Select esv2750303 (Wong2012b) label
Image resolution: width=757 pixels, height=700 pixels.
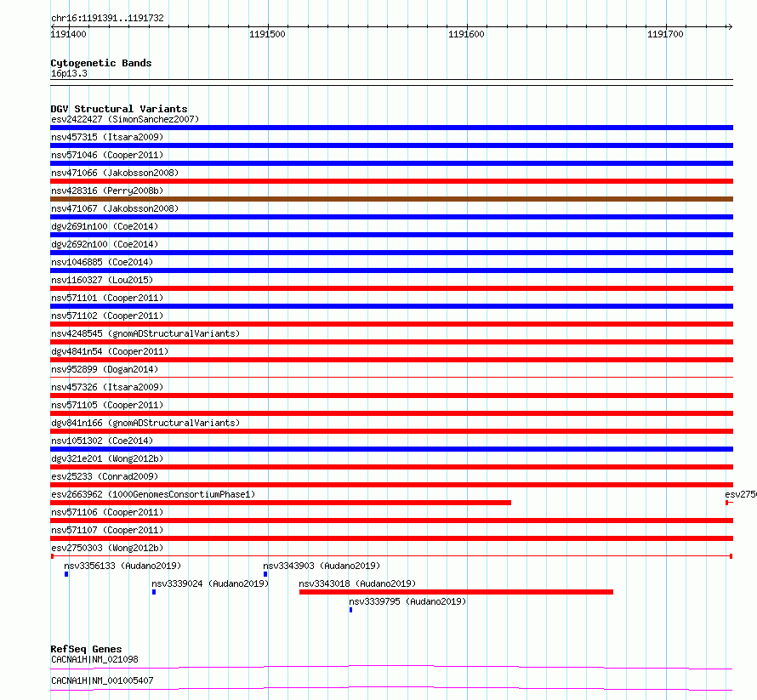coord(107,548)
